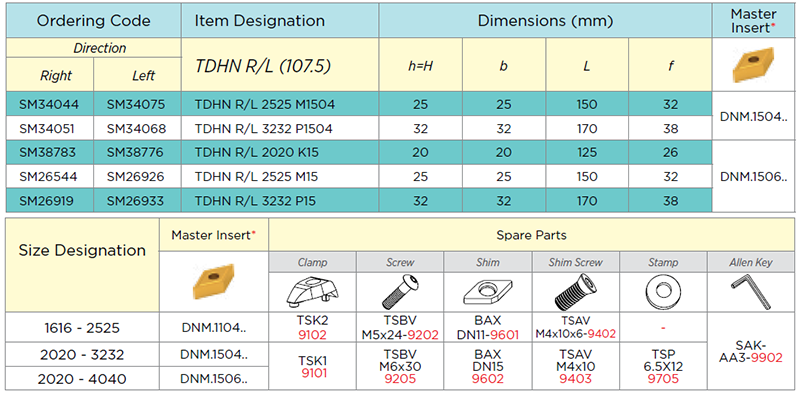Screen dimensions: 800x396
Task: Click the master insert image in lower table
Action: [214, 281]
